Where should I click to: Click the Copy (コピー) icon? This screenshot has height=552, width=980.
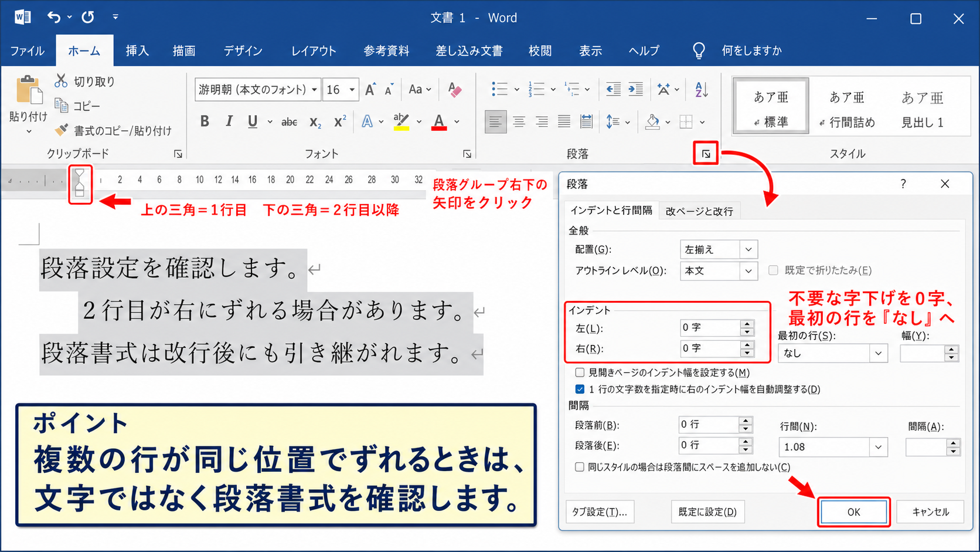pyautogui.click(x=61, y=106)
